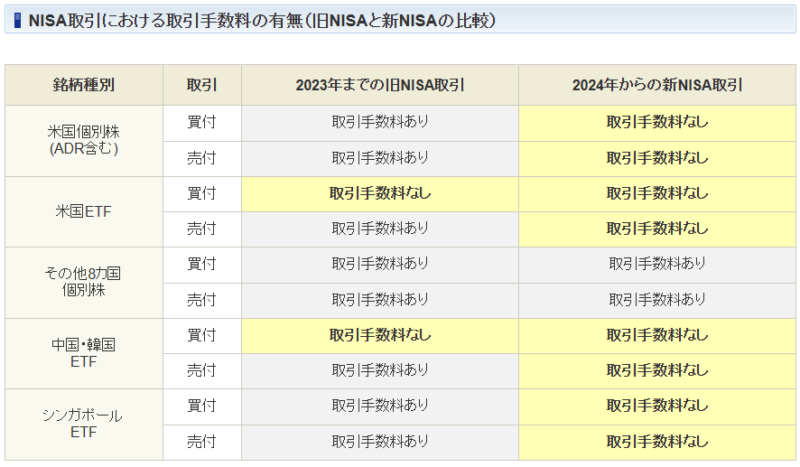Click the blue marker icon beside the NISA heading

[x=18, y=20]
